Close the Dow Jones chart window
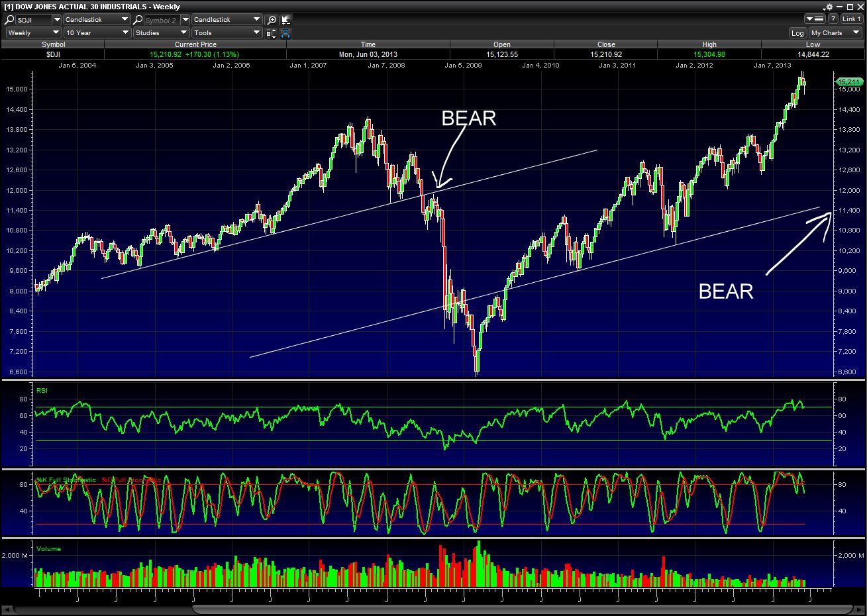The height and width of the screenshot is (616, 867). coord(860,7)
